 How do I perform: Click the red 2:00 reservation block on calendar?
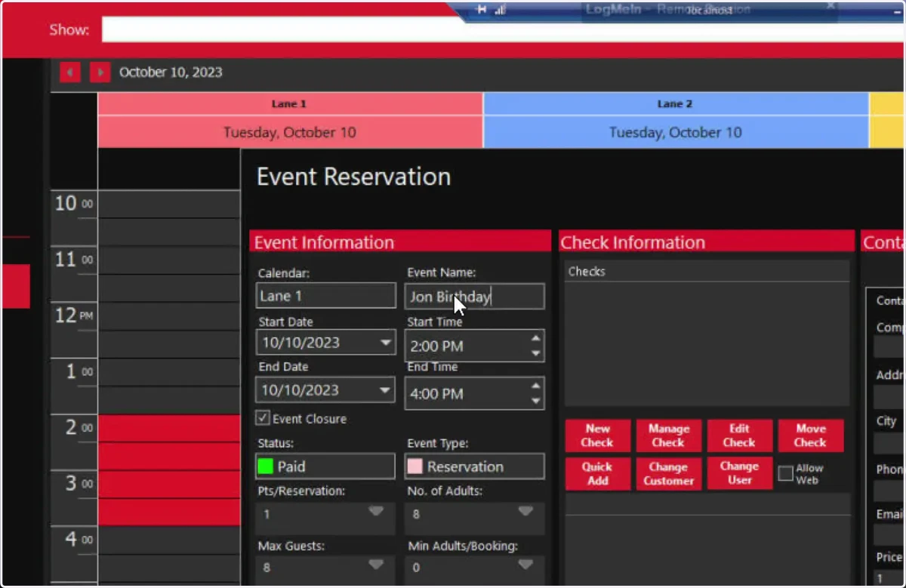169,469
